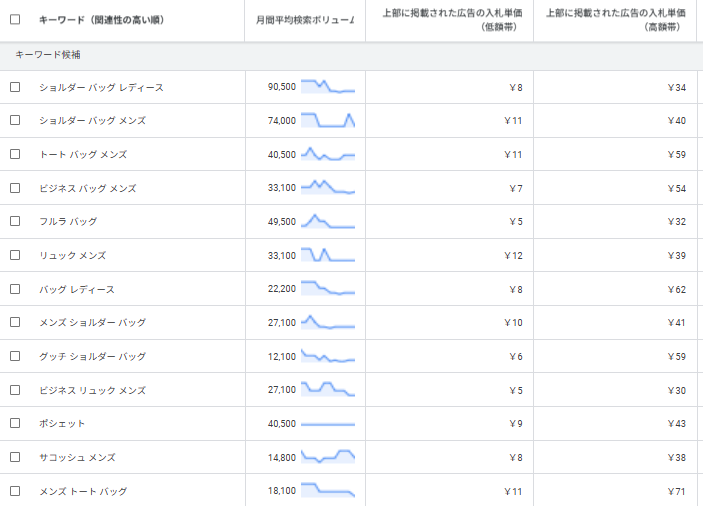This screenshot has height=506, width=703.
Task: Select the ポシェット row checkbox
Action: coord(15,423)
